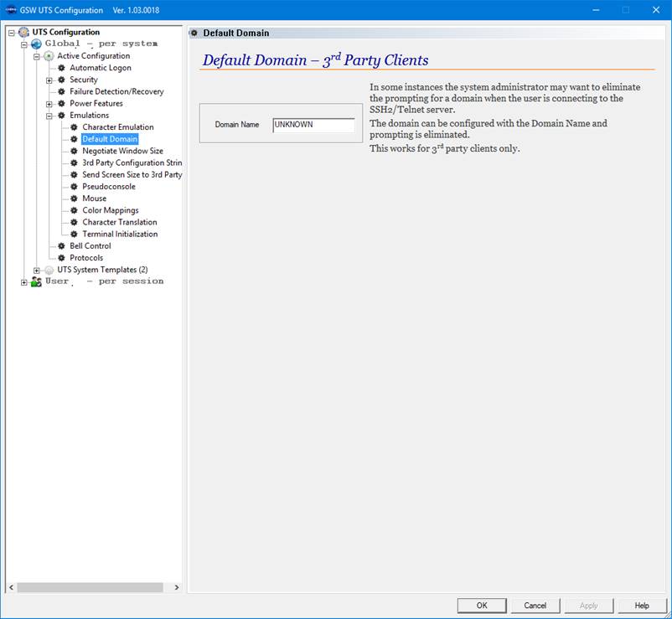This screenshot has height=619, width=672.
Task: Click the UTS Configuration root icon
Action: pyautogui.click(x=23, y=32)
